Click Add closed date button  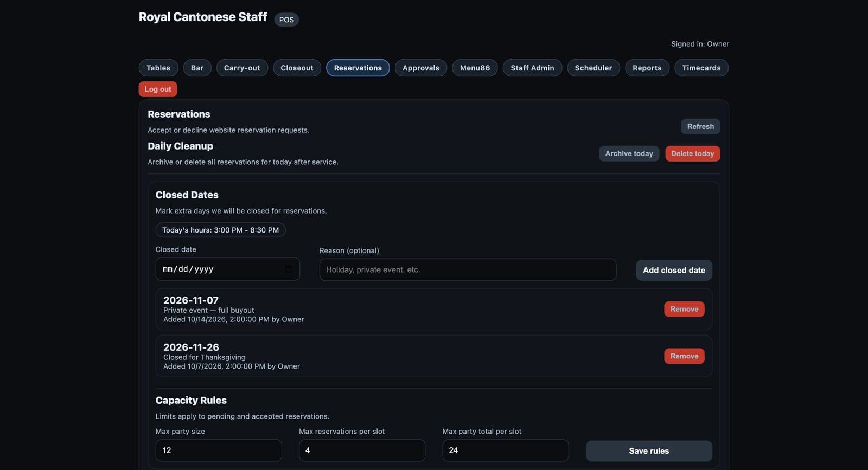point(674,270)
